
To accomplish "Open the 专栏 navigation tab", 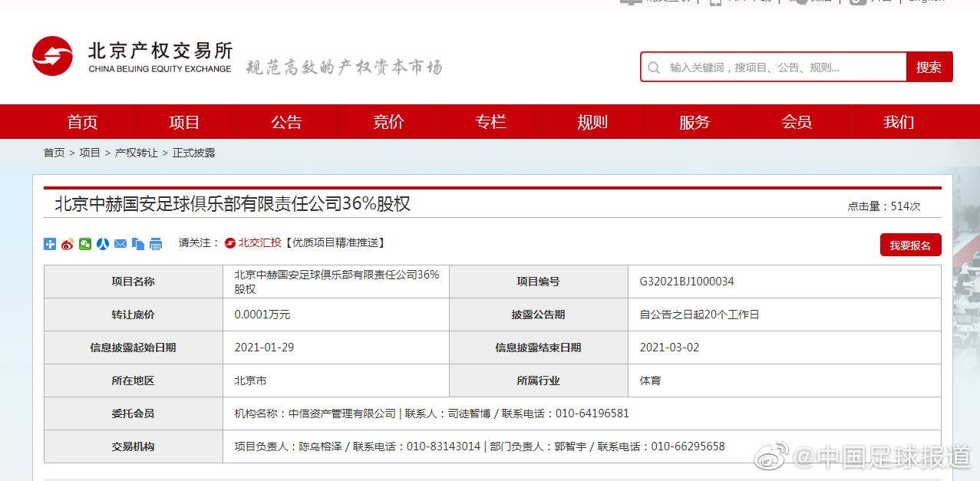I will (490, 122).
